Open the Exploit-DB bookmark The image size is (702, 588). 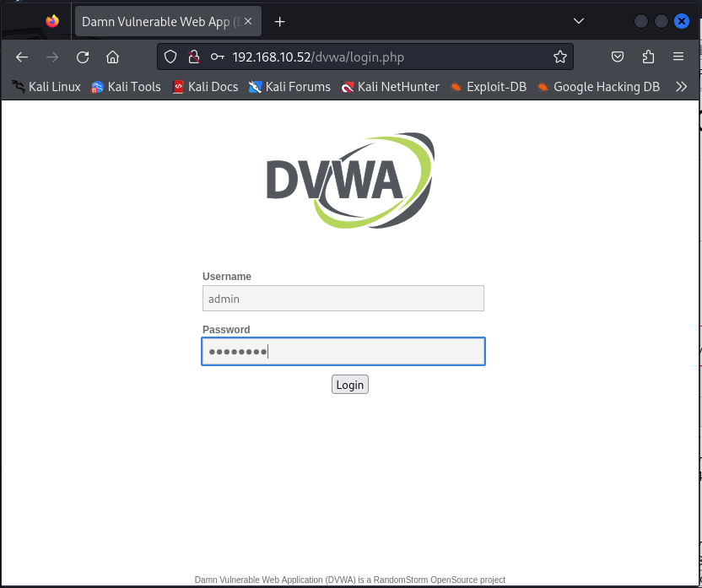(488, 86)
